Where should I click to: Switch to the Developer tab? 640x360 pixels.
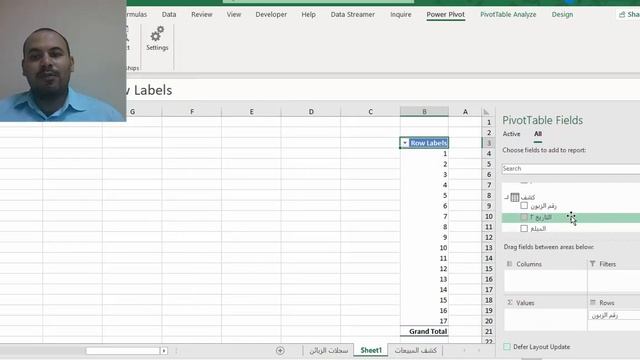tap(271, 14)
